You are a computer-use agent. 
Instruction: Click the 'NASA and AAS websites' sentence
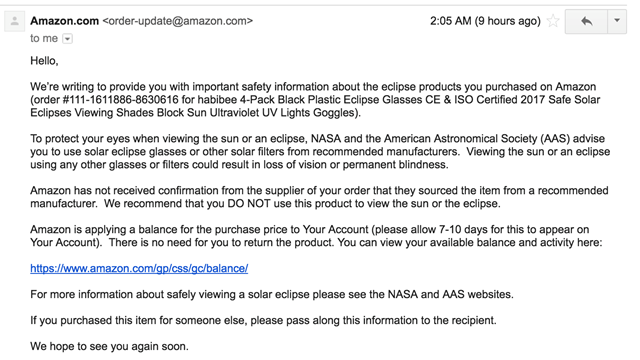coord(272,294)
